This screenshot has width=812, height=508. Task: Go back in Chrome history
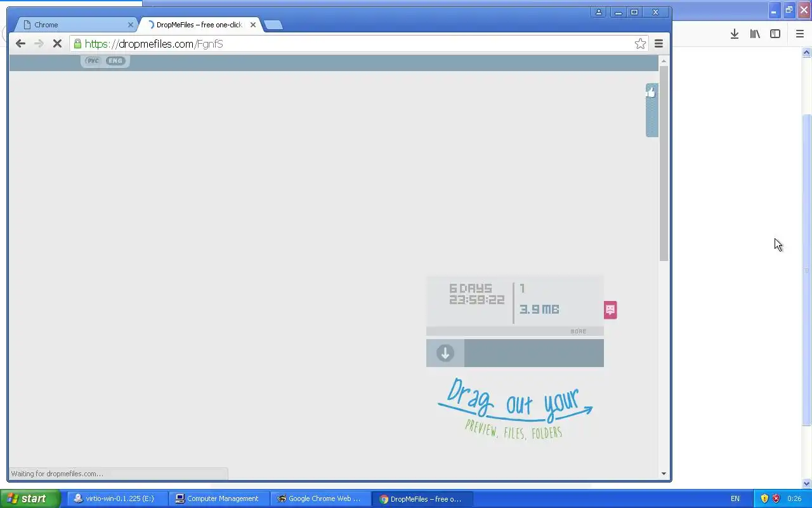[20, 44]
